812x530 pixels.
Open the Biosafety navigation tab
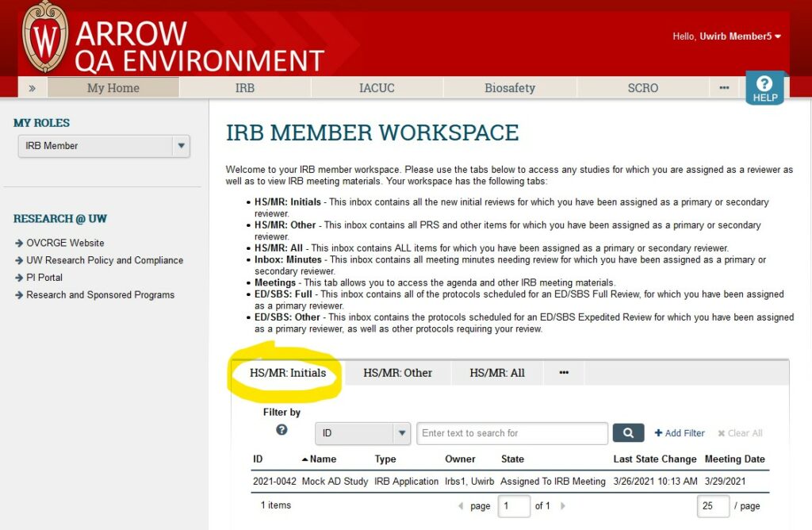[510, 88]
